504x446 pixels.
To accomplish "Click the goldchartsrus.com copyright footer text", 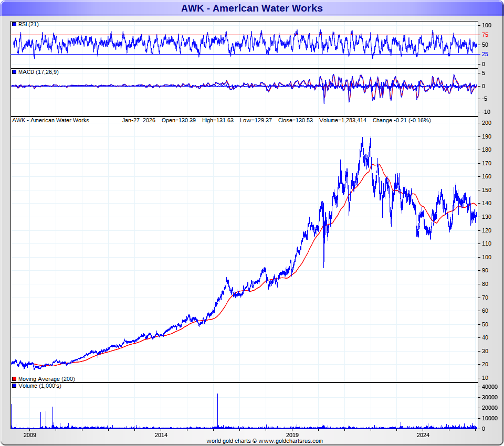I will click(x=265, y=441).
